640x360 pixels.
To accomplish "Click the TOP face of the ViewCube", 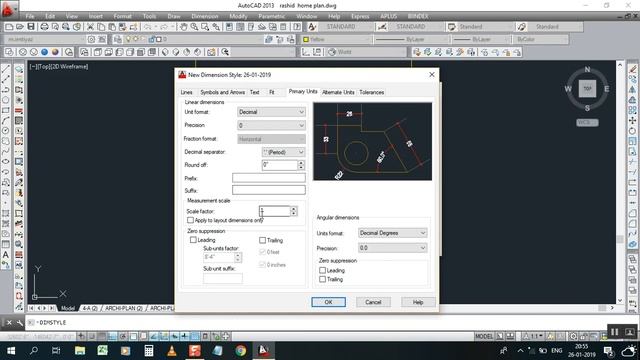I will [x=587, y=89].
